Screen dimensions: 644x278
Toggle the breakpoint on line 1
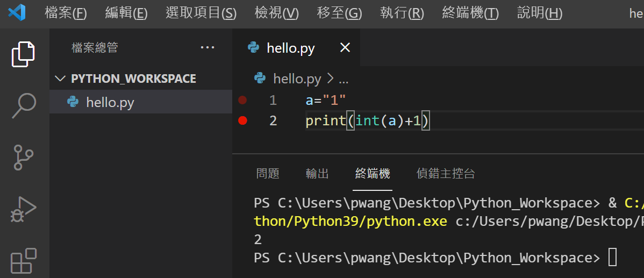coord(242,100)
